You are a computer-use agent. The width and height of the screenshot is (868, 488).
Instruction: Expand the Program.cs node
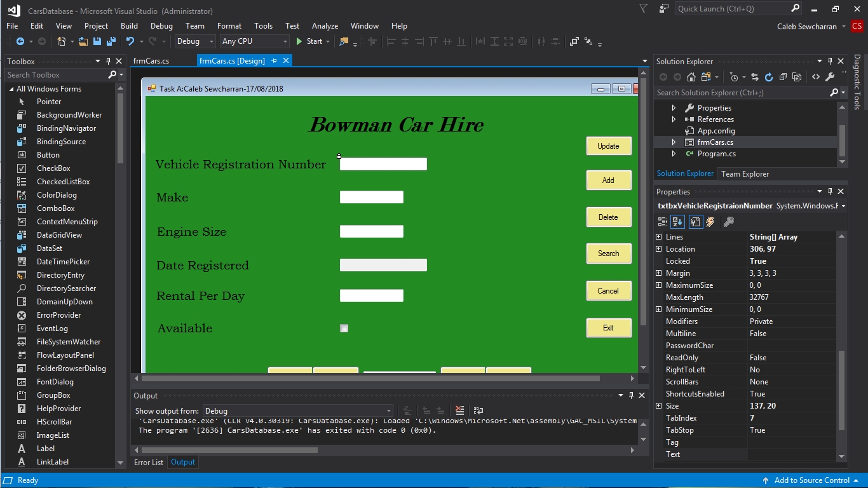point(674,154)
